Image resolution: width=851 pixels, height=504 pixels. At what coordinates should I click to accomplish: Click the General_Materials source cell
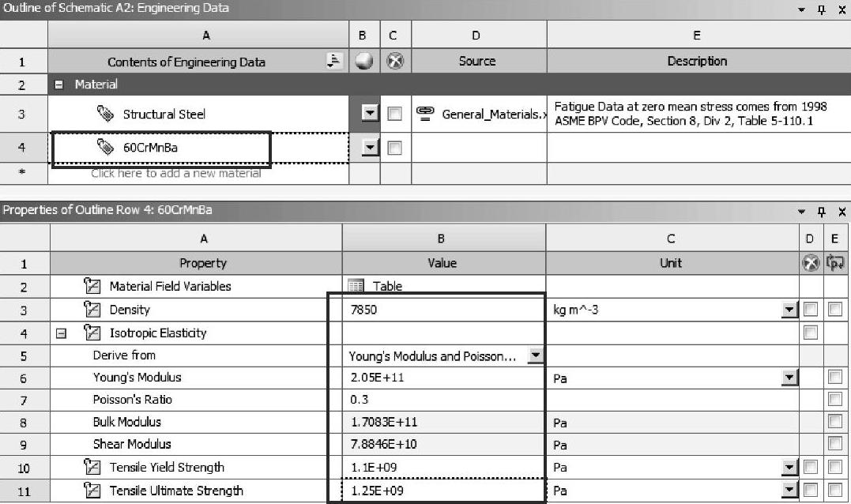click(x=479, y=114)
